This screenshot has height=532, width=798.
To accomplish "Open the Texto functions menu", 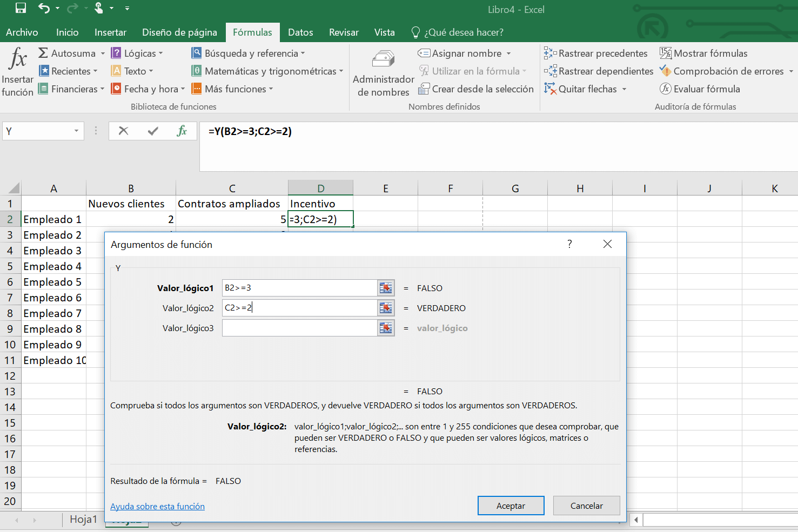I will pos(132,71).
